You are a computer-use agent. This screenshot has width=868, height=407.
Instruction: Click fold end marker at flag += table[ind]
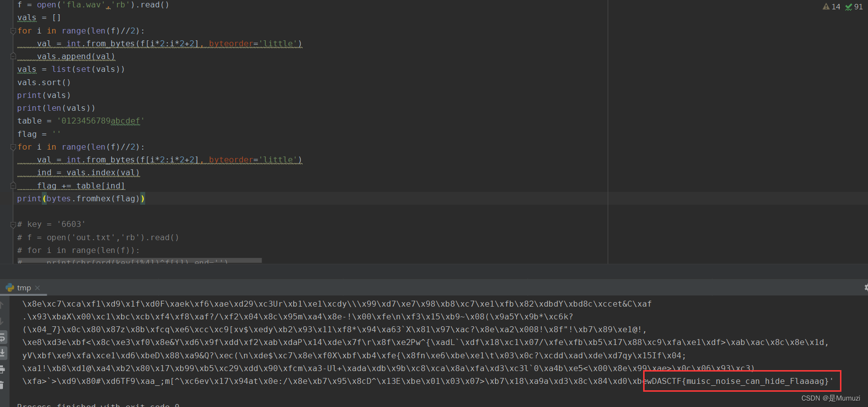[13, 186]
